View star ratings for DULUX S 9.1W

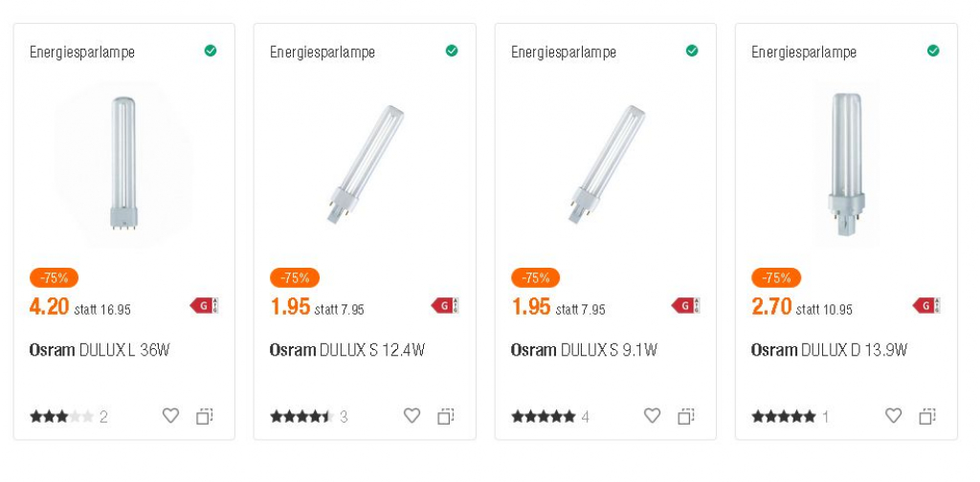click(x=543, y=417)
